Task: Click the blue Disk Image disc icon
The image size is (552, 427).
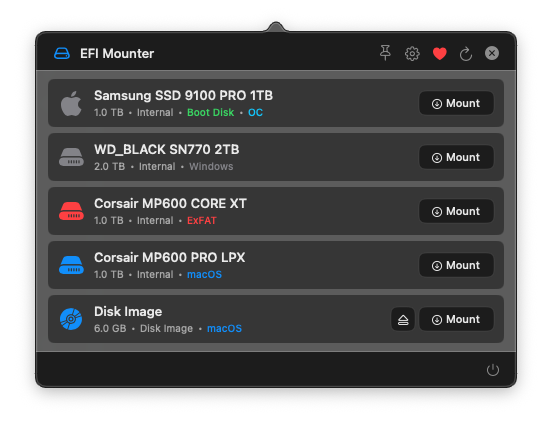Action: (71, 319)
